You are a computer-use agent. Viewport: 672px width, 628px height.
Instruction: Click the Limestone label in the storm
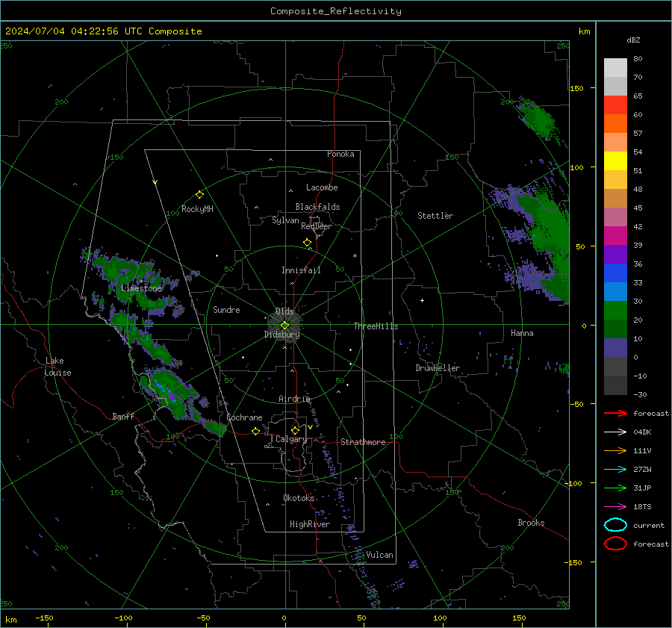click(x=141, y=288)
